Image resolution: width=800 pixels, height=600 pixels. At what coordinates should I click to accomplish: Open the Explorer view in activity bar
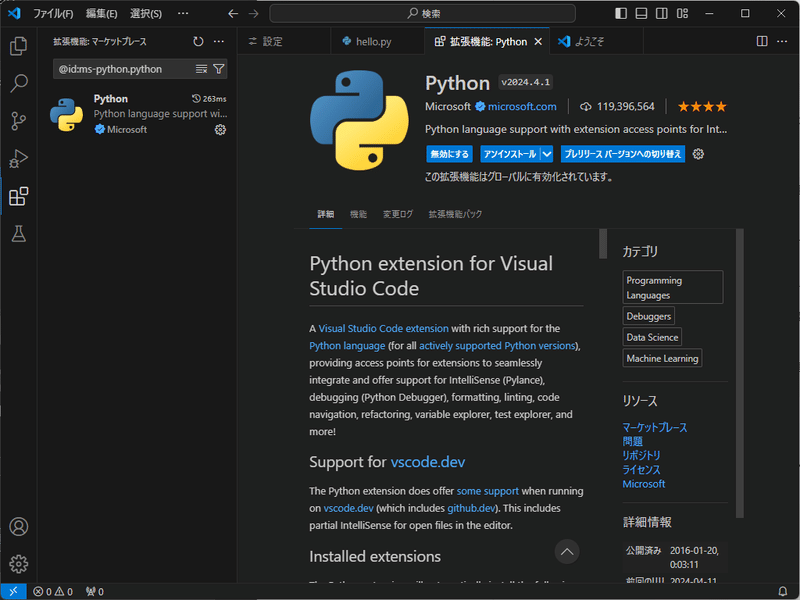tap(18, 46)
